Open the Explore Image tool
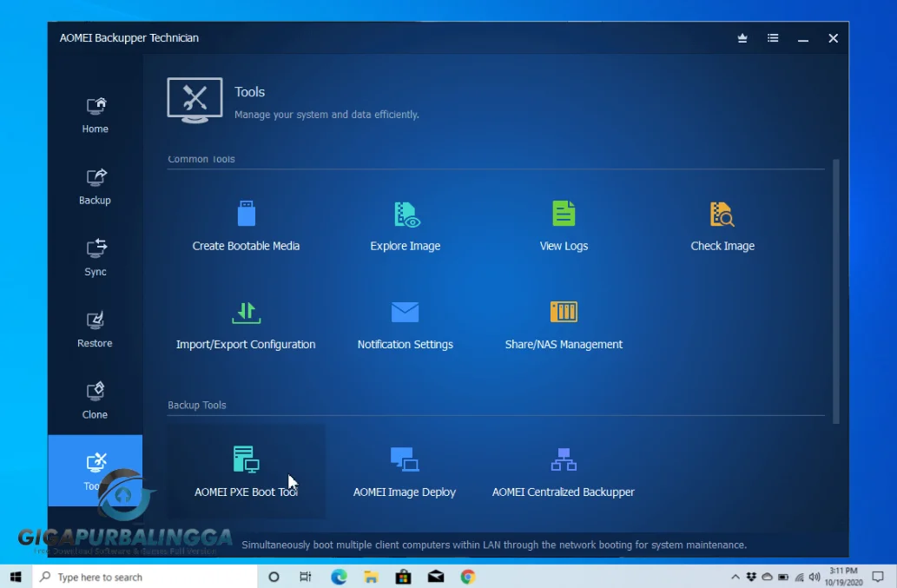 click(x=405, y=226)
